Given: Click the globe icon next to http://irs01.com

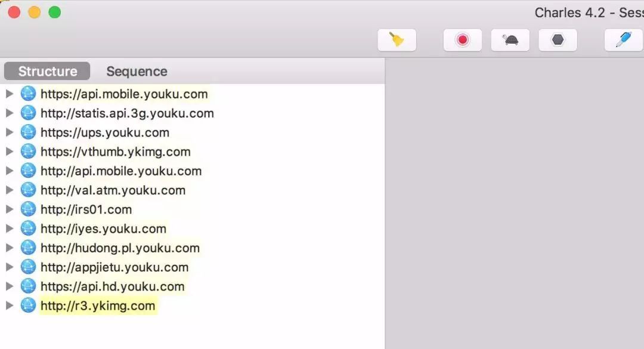Looking at the screenshot, I should (x=28, y=209).
